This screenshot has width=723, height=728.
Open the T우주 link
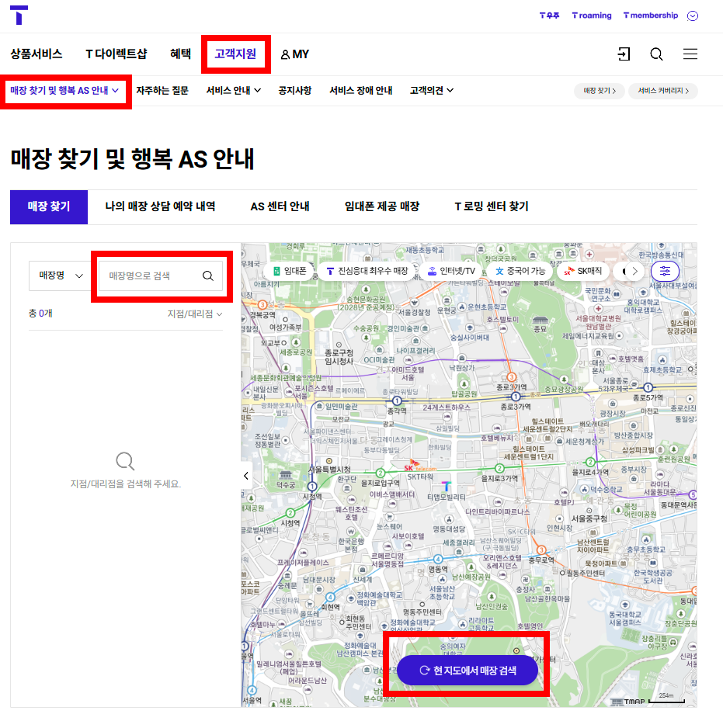coord(549,16)
